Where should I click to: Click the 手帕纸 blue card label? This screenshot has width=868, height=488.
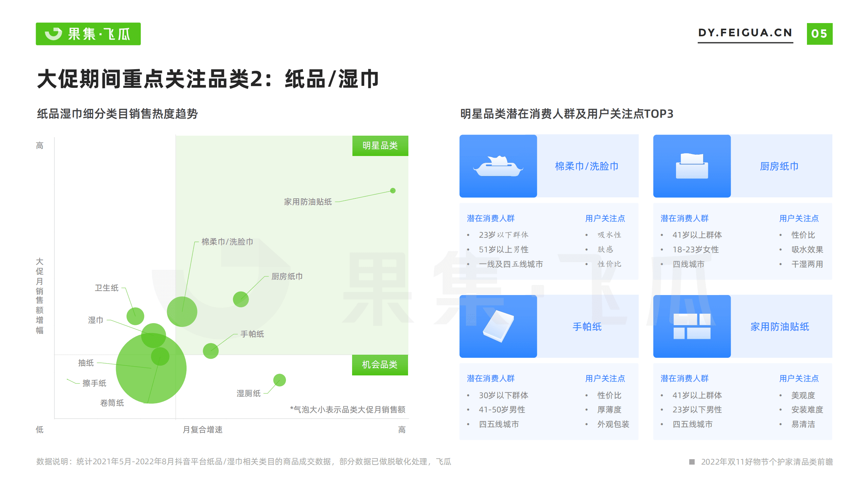tap(586, 327)
